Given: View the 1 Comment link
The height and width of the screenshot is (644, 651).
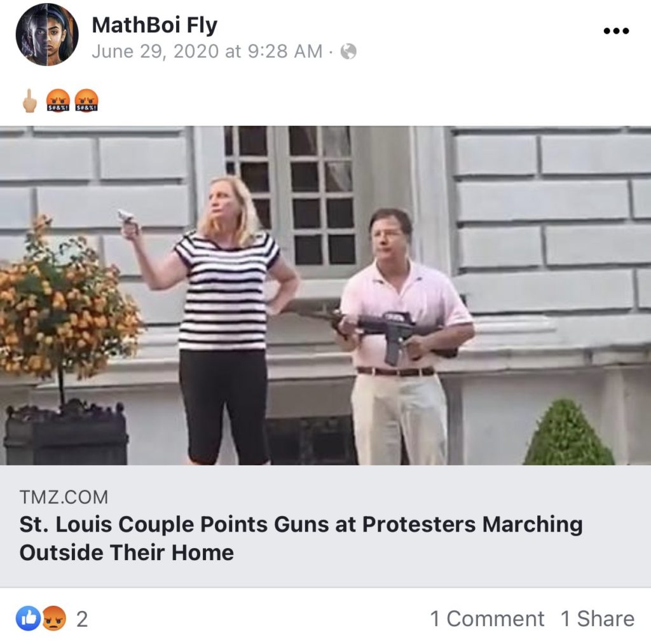Looking at the screenshot, I should 486,619.
